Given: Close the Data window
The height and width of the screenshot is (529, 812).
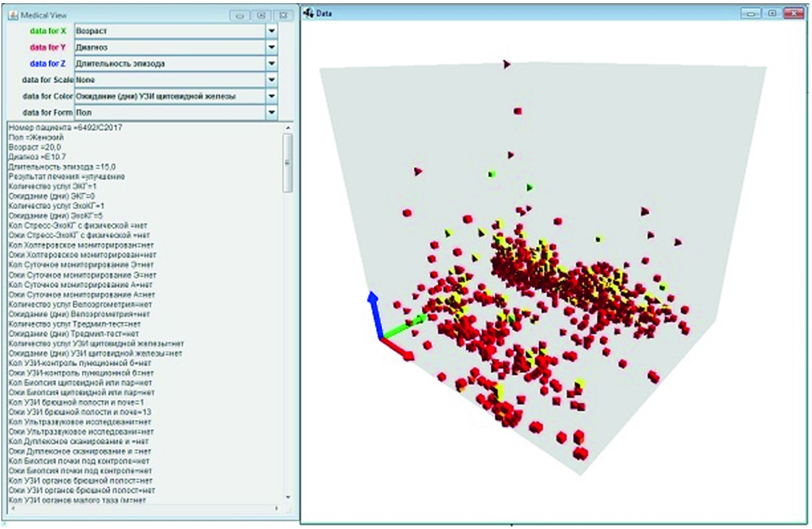Looking at the screenshot, I should pyautogui.click(x=793, y=13).
